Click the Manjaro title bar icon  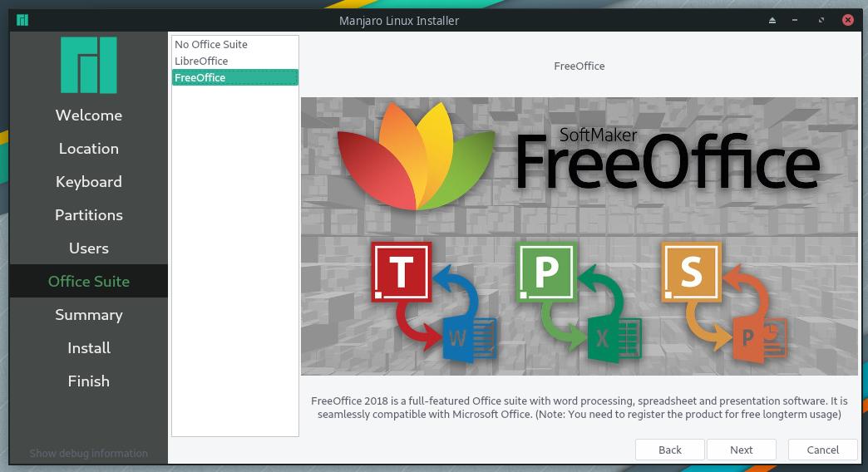(22, 21)
